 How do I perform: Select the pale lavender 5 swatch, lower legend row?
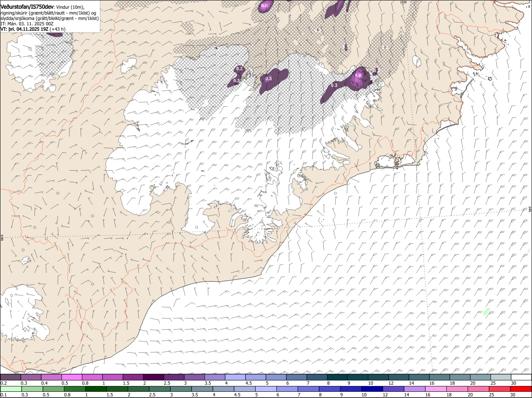point(266,389)
